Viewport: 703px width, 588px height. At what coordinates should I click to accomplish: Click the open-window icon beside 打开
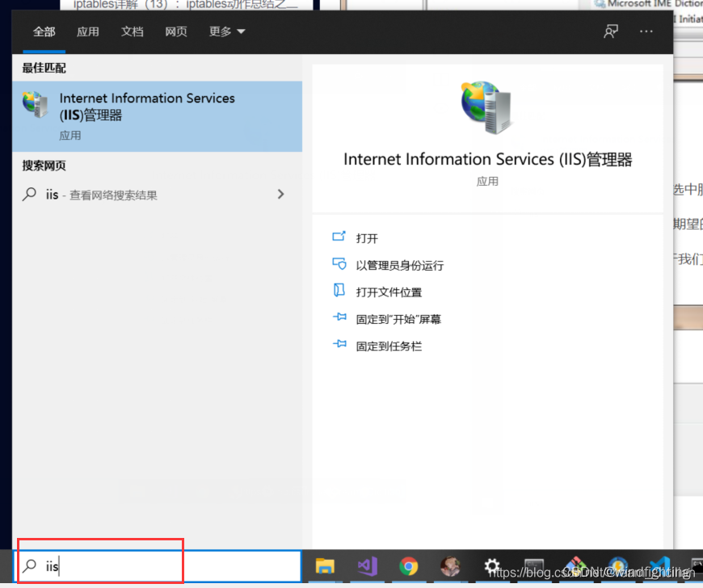tap(339, 236)
